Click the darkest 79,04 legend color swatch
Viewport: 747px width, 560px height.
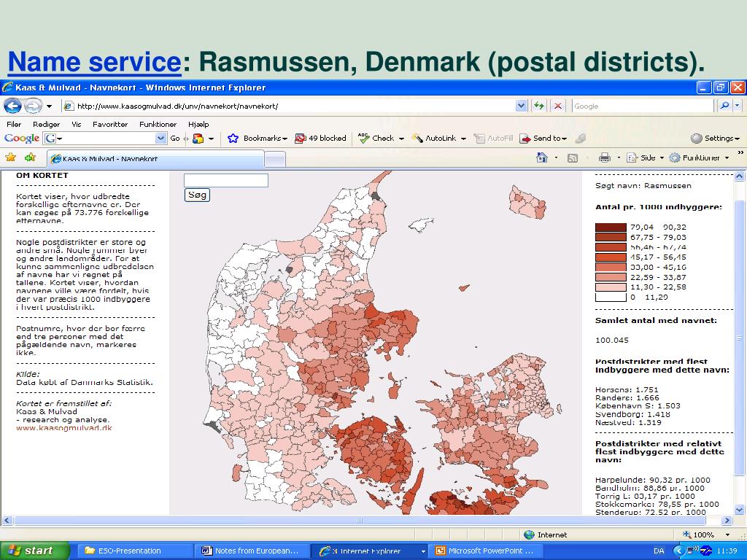coord(611,227)
